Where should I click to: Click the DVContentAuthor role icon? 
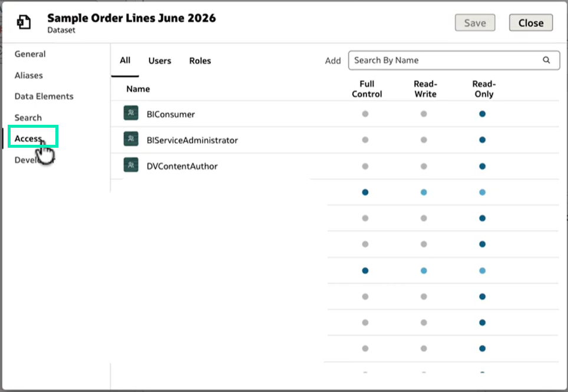131,165
